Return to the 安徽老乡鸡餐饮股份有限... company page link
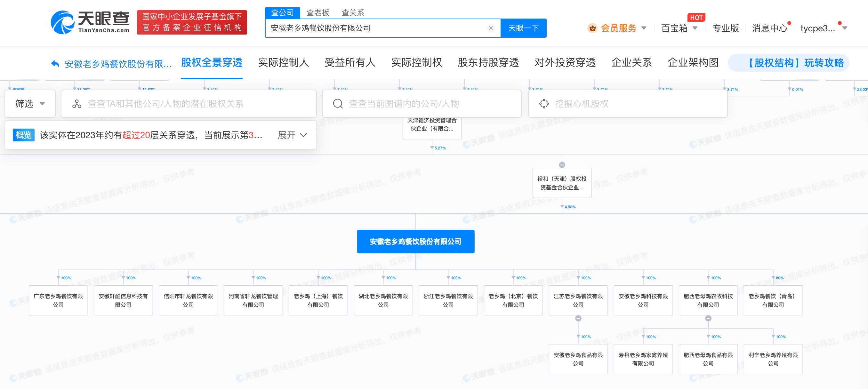 pyautogui.click(x=118, y=64)
